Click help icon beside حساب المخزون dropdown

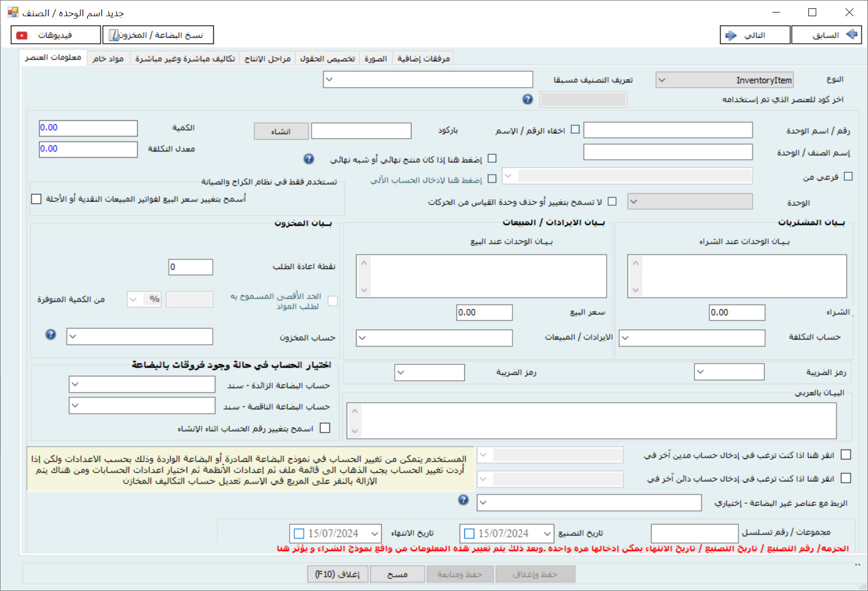51,334
